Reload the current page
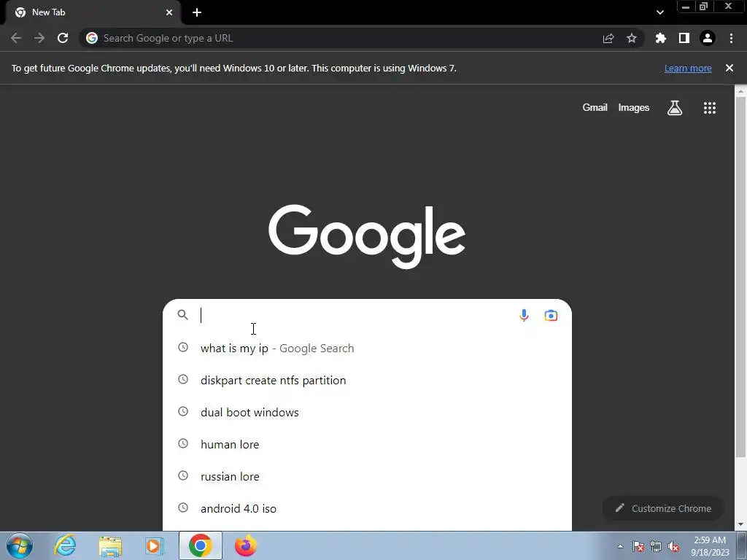The height and width of the screenshot is (560, 747). pos(63,38)
